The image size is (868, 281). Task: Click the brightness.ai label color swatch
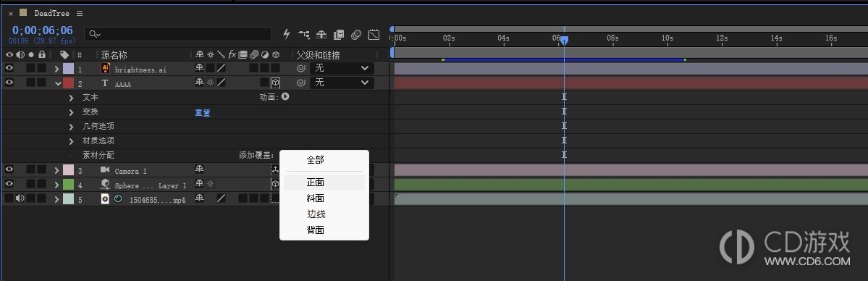(68, 69)
